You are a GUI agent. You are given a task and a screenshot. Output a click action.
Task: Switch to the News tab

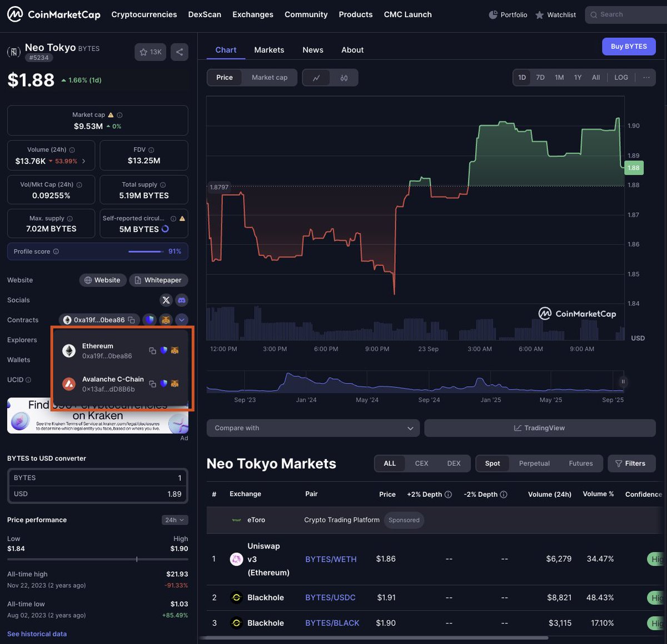point(313,50)
